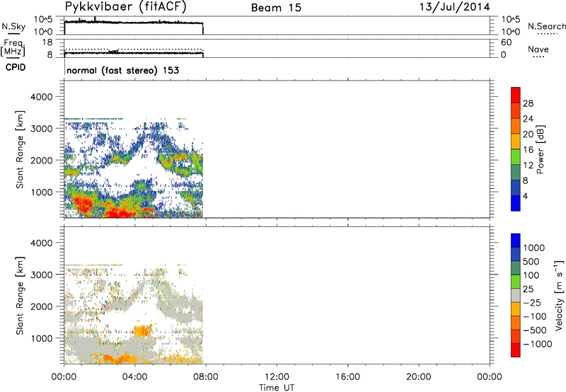The height and width of the screenshot is (392, 566).
Task: Click the '20' Power colorbar tick
Action: (528, 134)
